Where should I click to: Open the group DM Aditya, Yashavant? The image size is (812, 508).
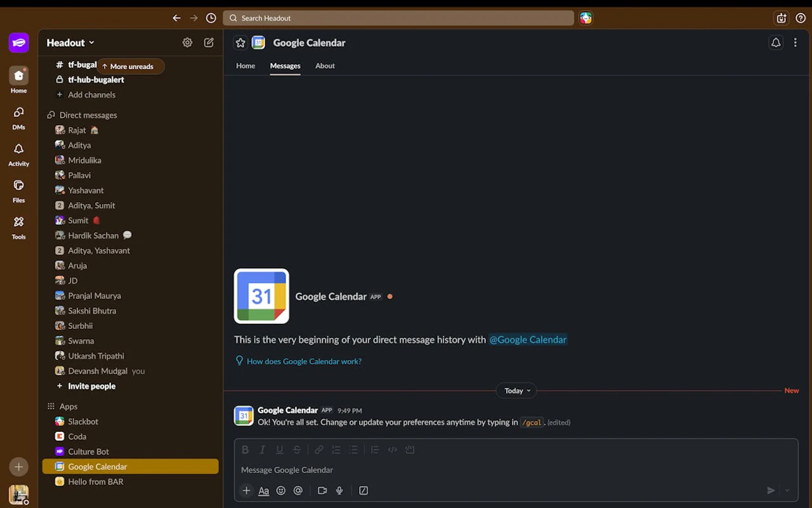[x=130, y=250]
